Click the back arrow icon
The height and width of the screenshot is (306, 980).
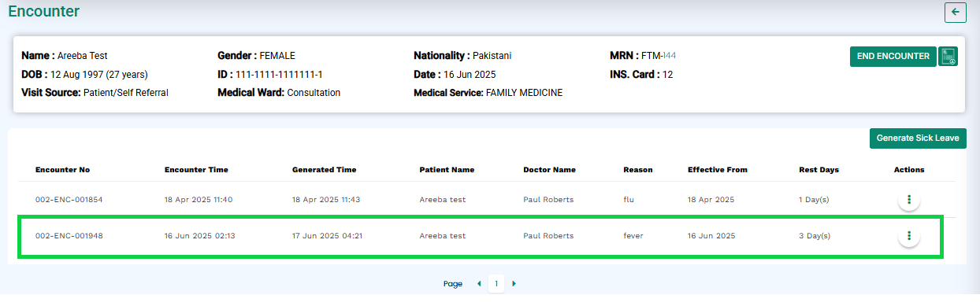[x=956, y=12]
